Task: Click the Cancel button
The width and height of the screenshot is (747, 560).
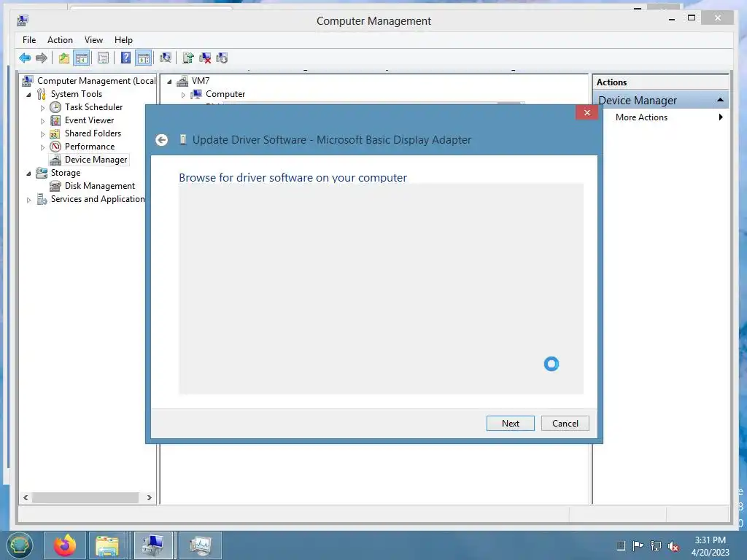Action: pos(565,424)
